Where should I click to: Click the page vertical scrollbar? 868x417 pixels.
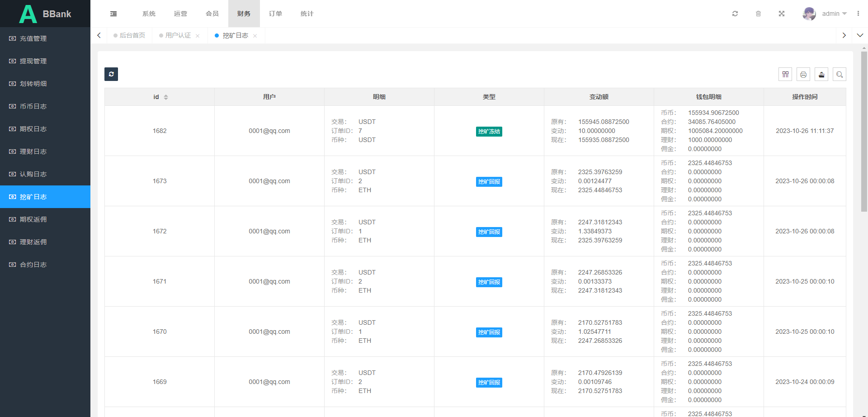864,136
